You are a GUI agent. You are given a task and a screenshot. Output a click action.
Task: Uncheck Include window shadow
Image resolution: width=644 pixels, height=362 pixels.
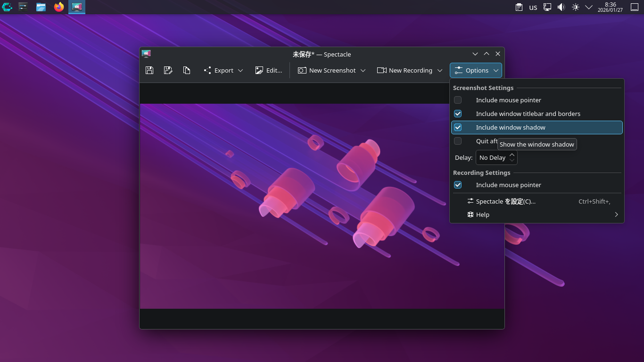click(x=458, y=127)
